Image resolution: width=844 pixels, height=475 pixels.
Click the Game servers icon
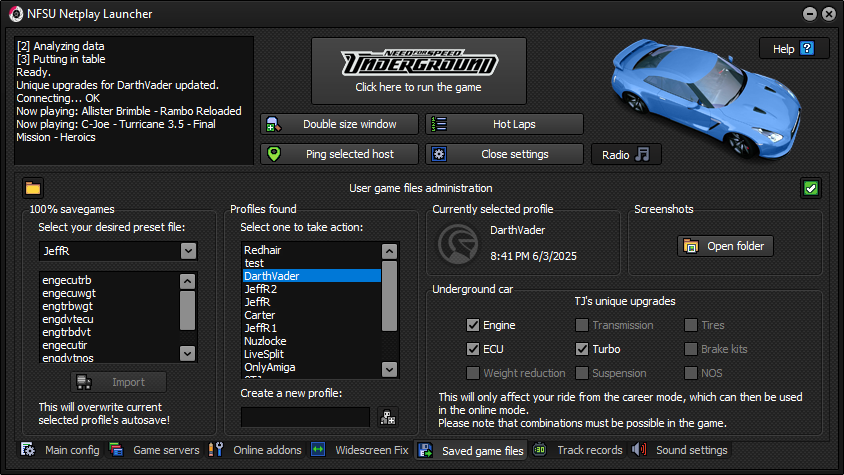coord(116,450)
